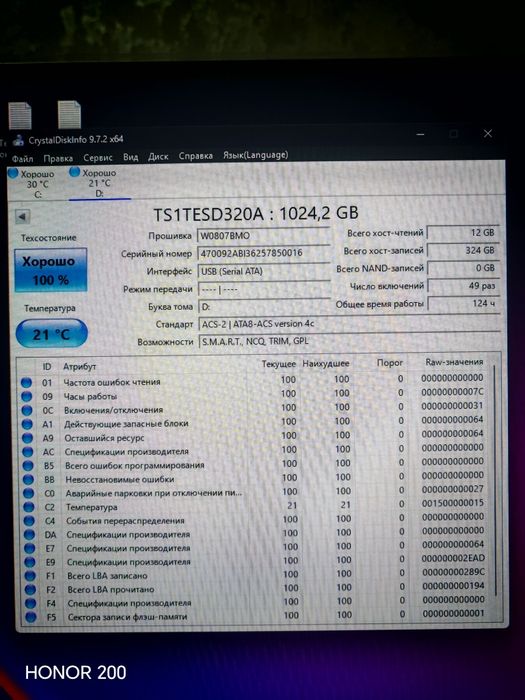Click the previous disk arrow button
Viewport: 525px width, 700px height.
coord(22,217)
